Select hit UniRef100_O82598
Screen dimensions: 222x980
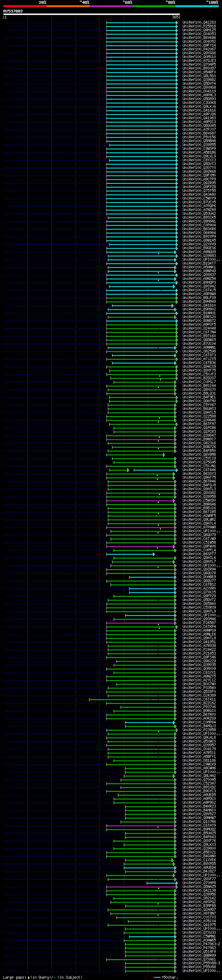(x=199, y=351)
